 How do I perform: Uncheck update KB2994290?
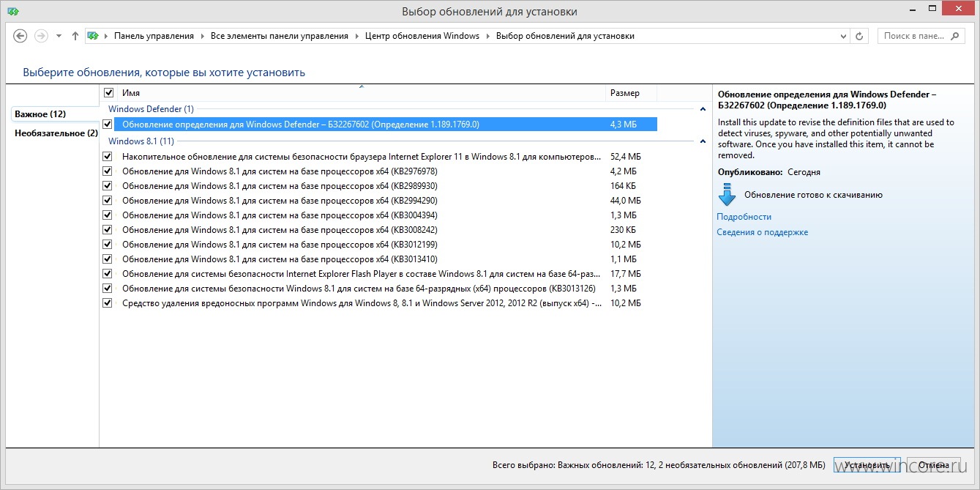coord(108,201)
